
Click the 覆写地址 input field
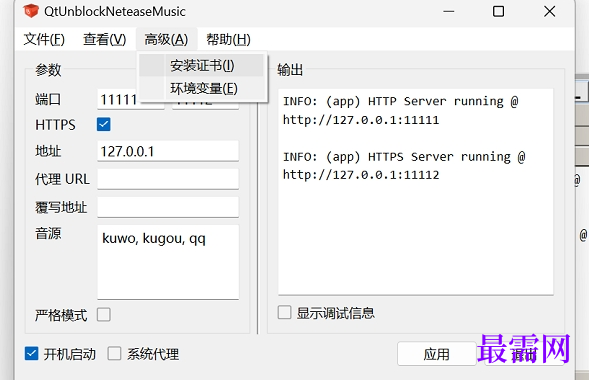point(168,207)
